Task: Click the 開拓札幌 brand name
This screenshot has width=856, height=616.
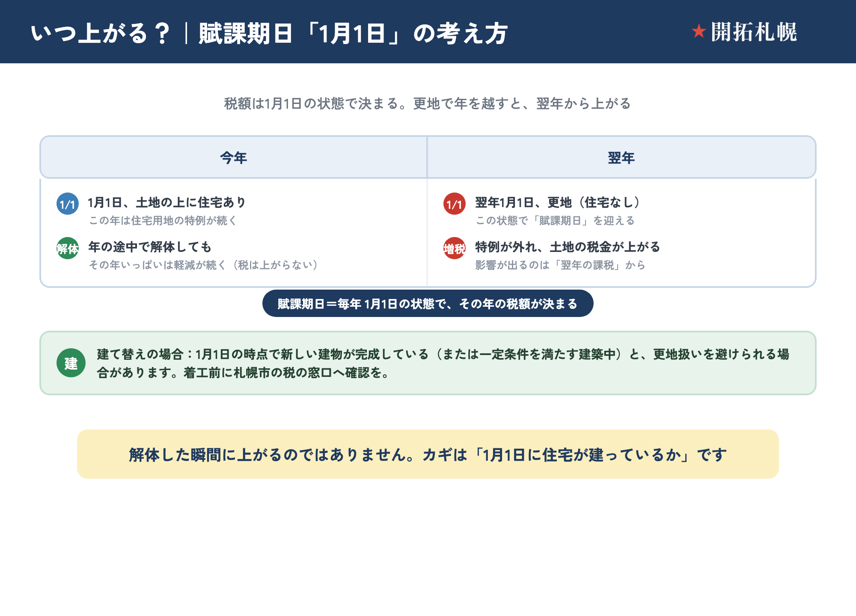Action: (754, 32)
